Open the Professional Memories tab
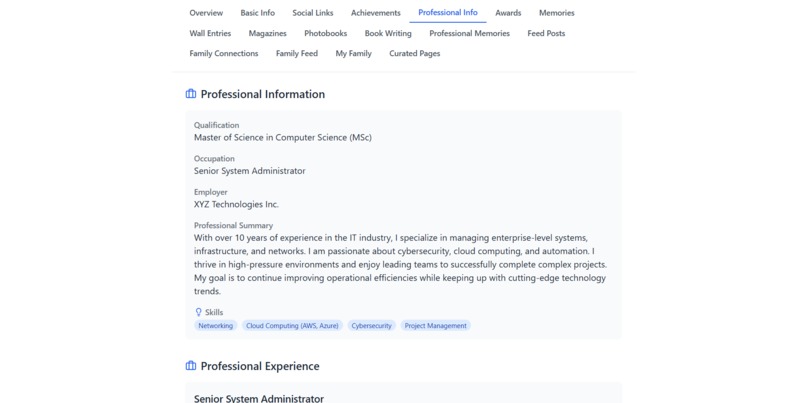The width and height of the screenshot is (806, 403). coord(470,33)
